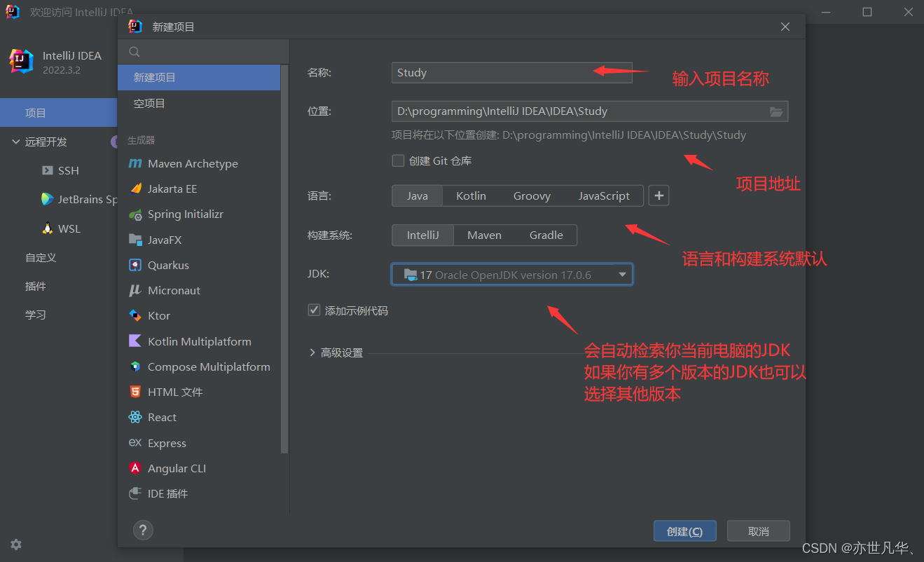This screenshot has width=924, height=562.
Task: Click the HTML 文件 label text
Action: click(175, 392)
